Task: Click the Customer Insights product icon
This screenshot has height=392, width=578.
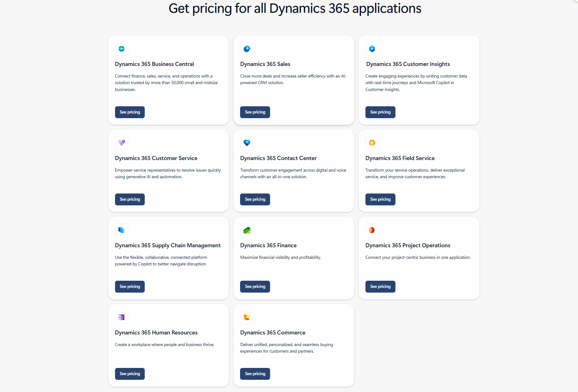Action: (x=372, y=49)
